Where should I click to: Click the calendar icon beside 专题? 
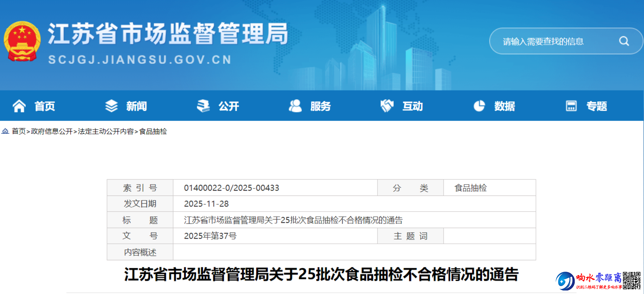point(571,106)
